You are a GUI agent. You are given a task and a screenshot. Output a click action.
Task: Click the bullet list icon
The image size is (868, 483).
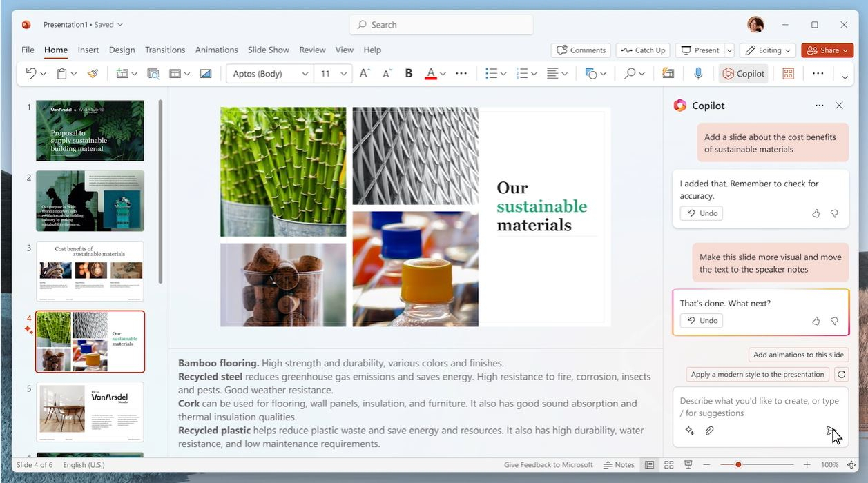click(x=491, y=73)
